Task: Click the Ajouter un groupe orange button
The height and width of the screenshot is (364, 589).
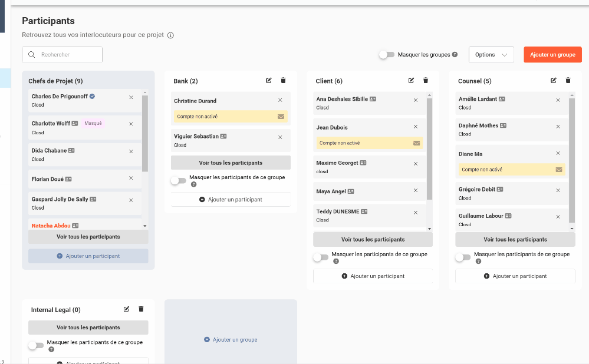Action: (552, 55)
